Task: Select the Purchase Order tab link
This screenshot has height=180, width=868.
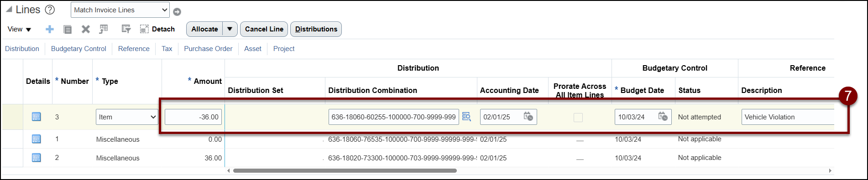Action: click(208, 49)
